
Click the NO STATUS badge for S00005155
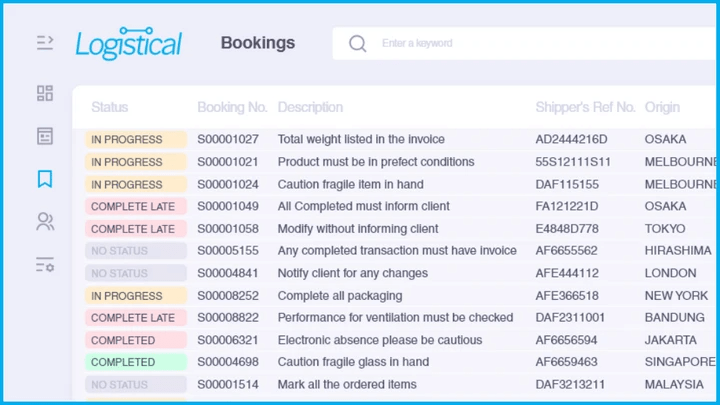(135, 251)
